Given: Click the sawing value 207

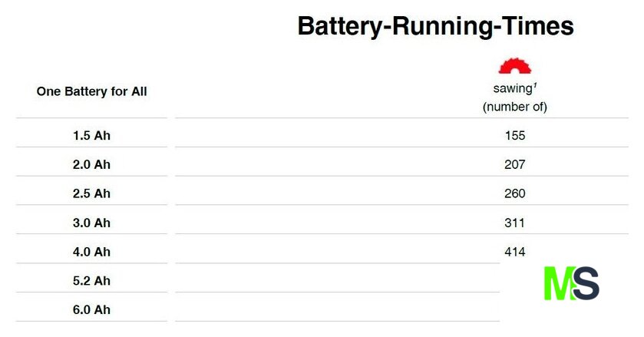Looking at the screenshot, I should [x=514, y=164].
